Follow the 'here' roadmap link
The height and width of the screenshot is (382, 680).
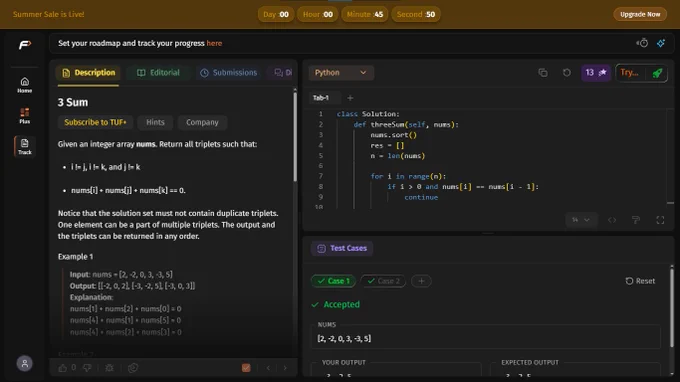click(x=214, y=43)
